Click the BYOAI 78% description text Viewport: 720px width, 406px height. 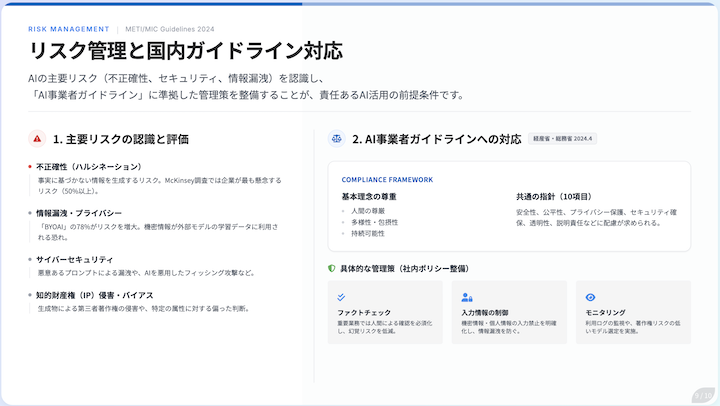pos(158,232)
